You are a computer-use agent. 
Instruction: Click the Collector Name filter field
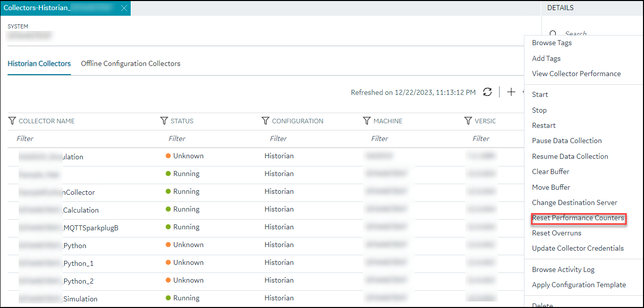point(84,139)
